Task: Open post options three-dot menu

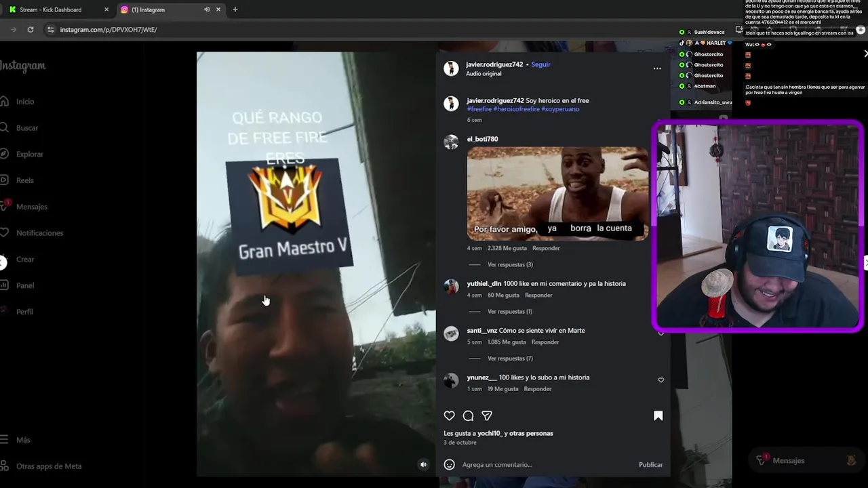Action: click(657, 68)
